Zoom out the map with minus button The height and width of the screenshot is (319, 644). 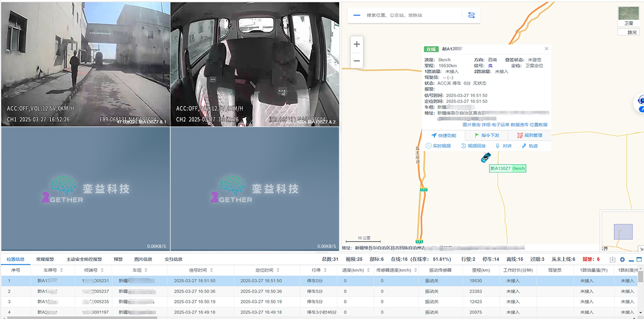tap(357, 61)
